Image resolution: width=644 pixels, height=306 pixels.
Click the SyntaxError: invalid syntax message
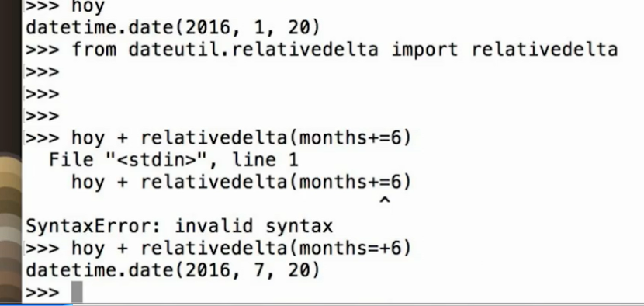point(179,226)
